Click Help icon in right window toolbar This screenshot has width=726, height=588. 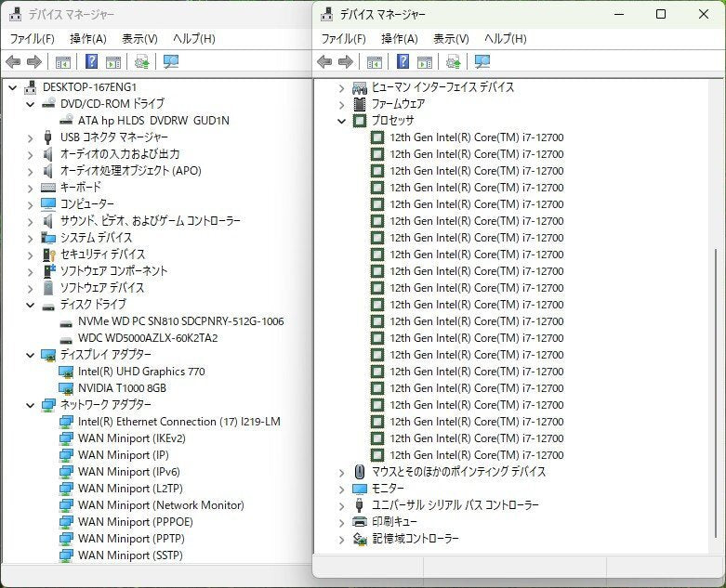click(403, 61)
